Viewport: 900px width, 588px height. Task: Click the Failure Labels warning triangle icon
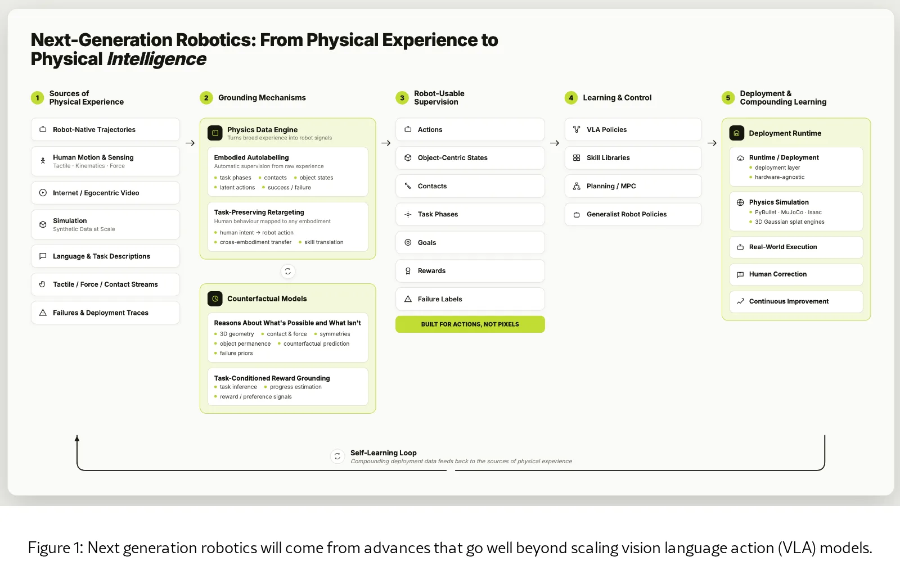(408, 299)
